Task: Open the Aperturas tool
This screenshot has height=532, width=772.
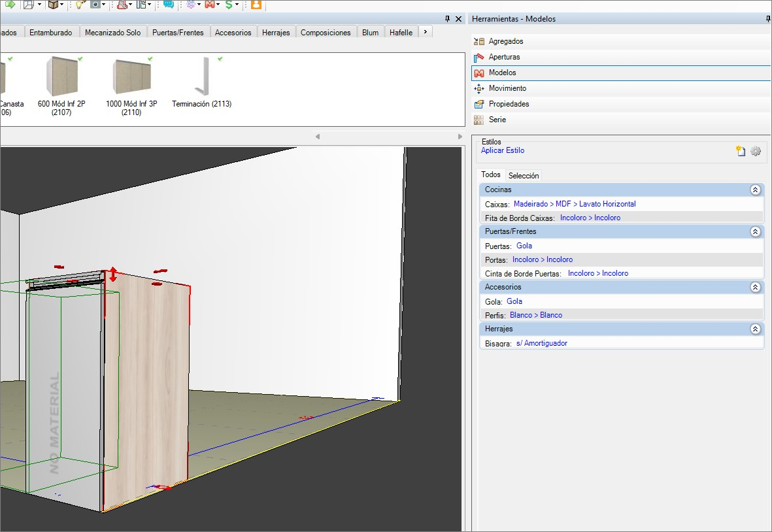Action: (504, 57)
